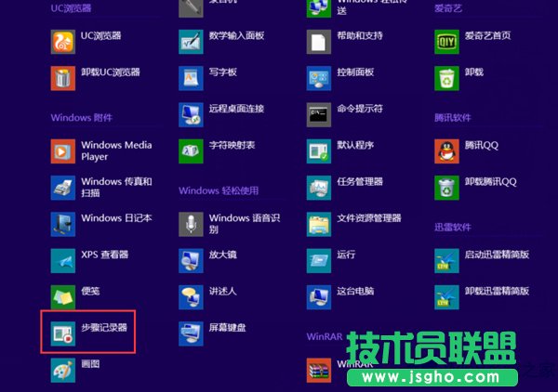Click the Windows 轻松使用 group heading
Screen dimensions: 558x392
(x=219, y=190)
